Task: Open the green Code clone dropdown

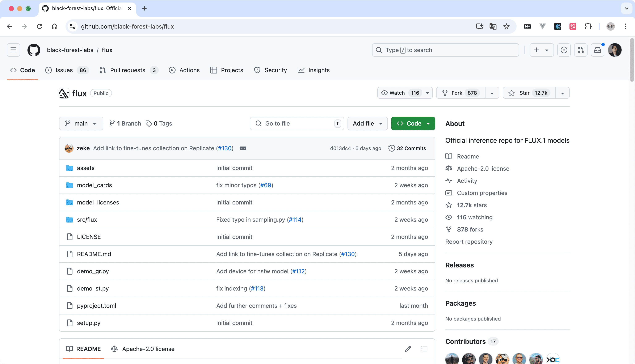Action: coord(413,123)
